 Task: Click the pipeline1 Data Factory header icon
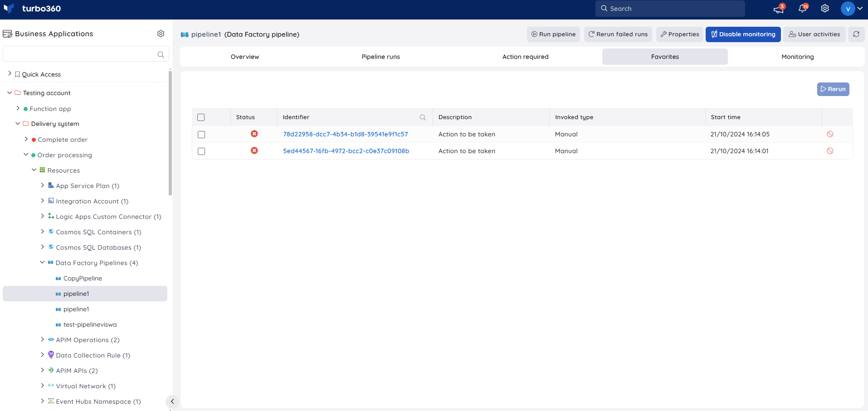185,34
